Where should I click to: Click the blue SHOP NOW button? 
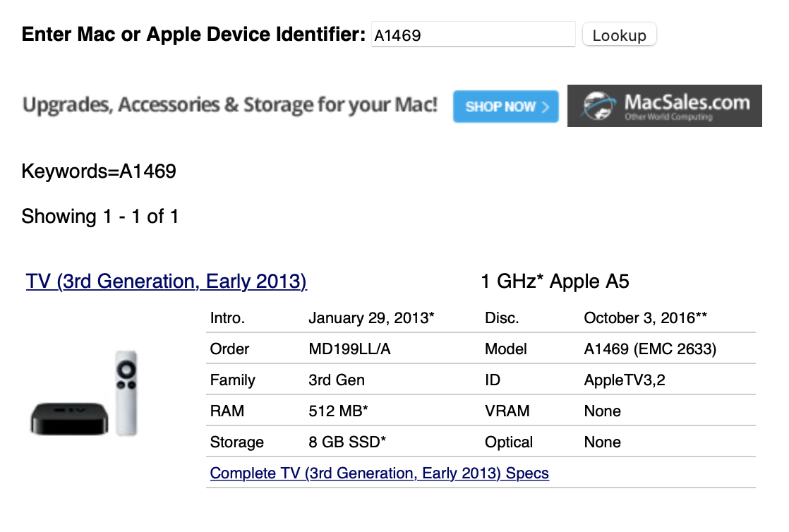pos(505,107)
